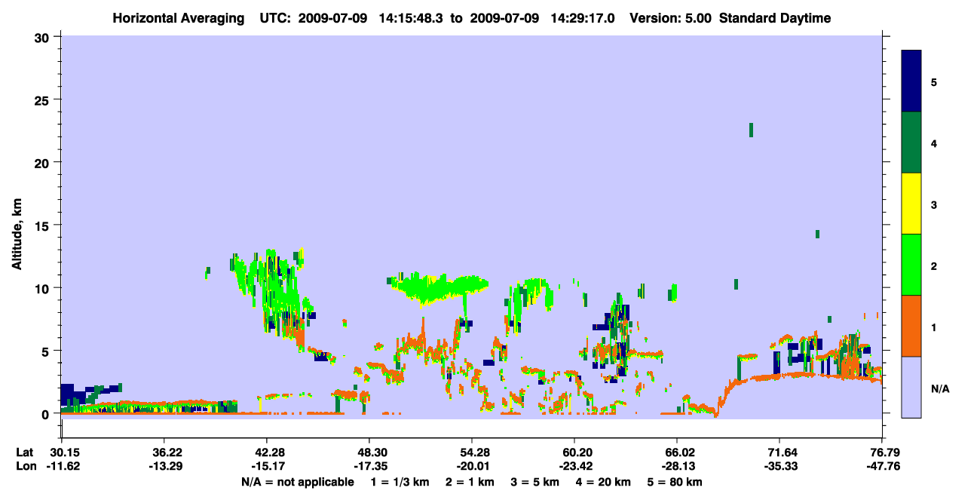Click the dark blue colorbar segment labeled 5
Screen dimensions: 980x503
911,81
